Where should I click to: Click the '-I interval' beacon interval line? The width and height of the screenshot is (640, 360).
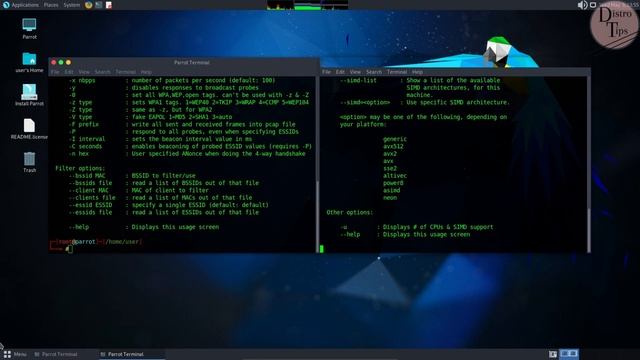[x=160, y=139]
